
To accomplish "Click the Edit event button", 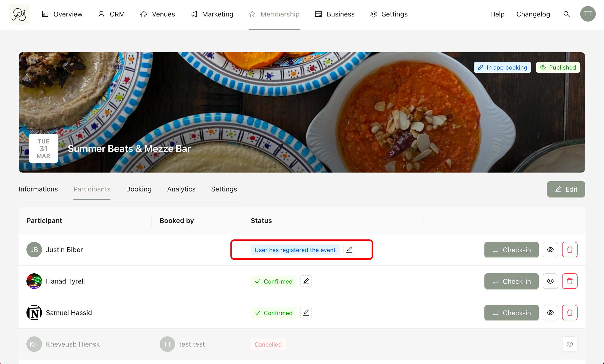I will (566, 189).
